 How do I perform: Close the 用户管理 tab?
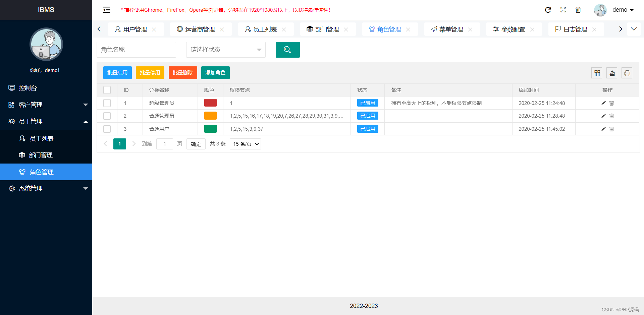coord(154,29)
